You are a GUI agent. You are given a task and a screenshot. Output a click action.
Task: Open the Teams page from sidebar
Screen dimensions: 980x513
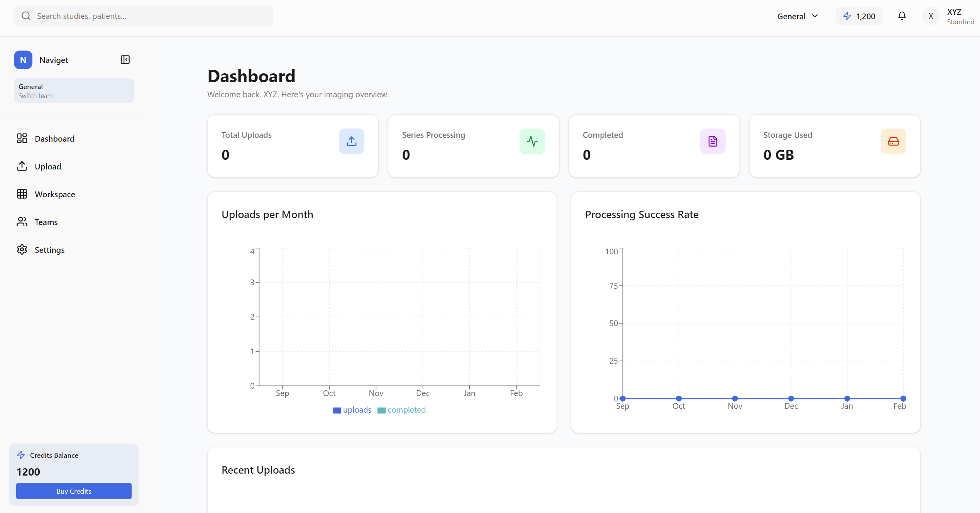pyautogui.click(x=46, y=222)
